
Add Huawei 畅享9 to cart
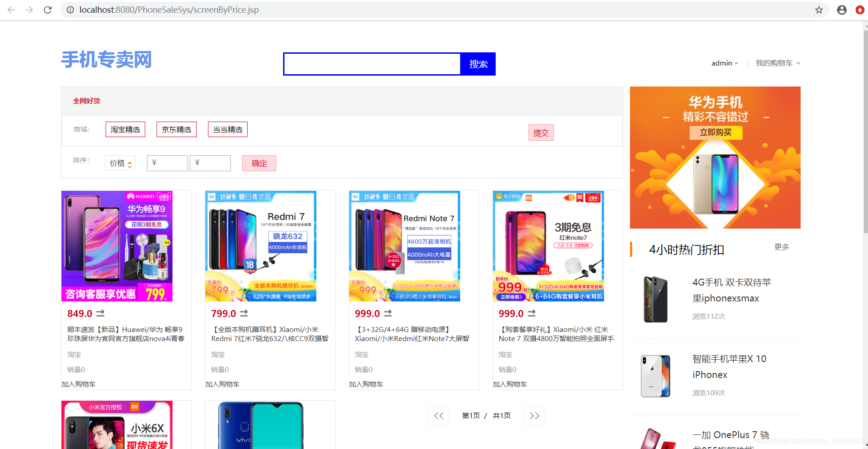click(79, 384)
